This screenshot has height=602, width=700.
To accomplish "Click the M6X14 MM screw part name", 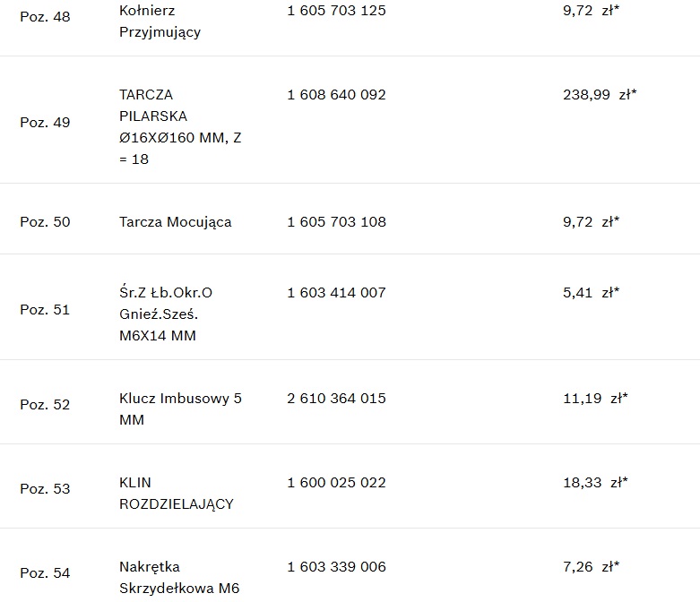I will 166,314.
